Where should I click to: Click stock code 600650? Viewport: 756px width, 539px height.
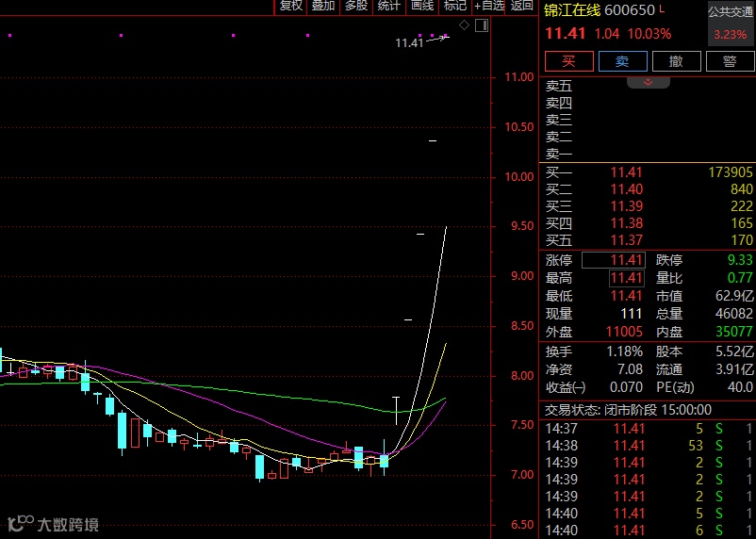coord(629,10)
